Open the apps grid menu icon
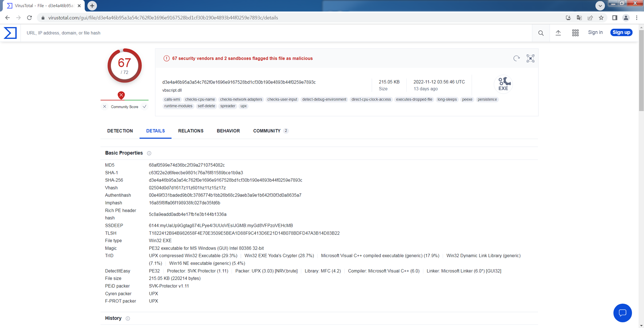The image size is (644, 328). (x=575, y=33)
